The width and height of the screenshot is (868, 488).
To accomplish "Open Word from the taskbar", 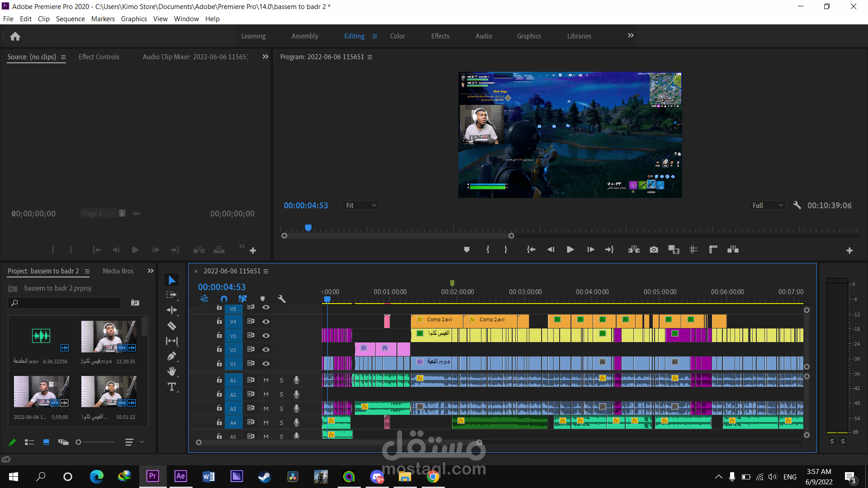I will tap(208, 476).
